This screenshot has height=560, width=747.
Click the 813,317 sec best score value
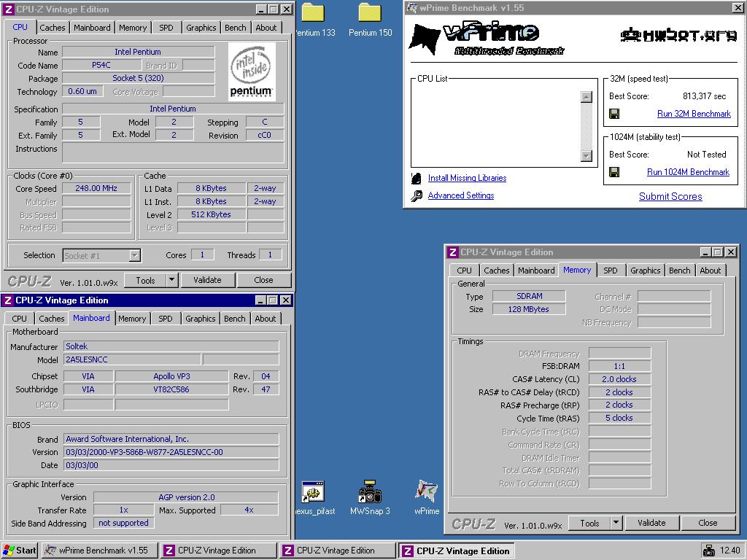(x=704, y=96)
